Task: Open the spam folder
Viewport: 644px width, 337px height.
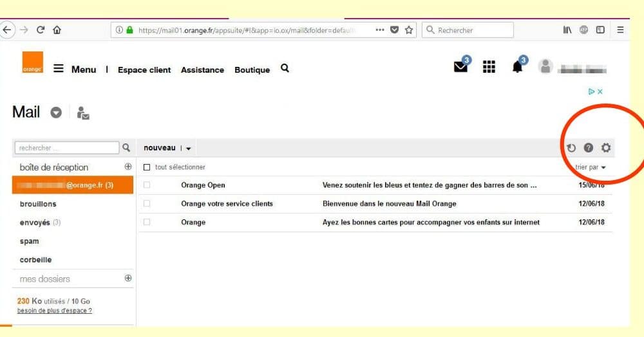Action: [29, 241]
